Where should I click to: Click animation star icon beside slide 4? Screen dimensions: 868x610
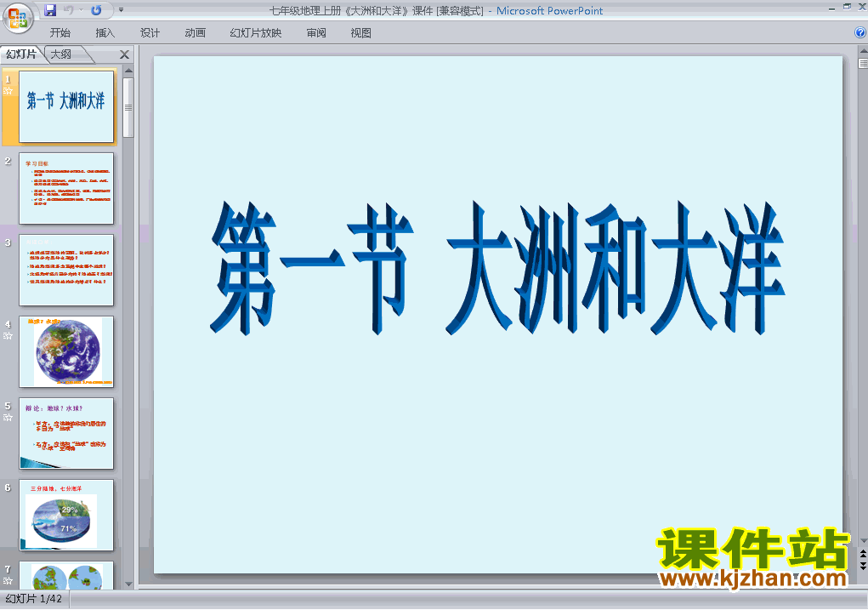[9, 336]
